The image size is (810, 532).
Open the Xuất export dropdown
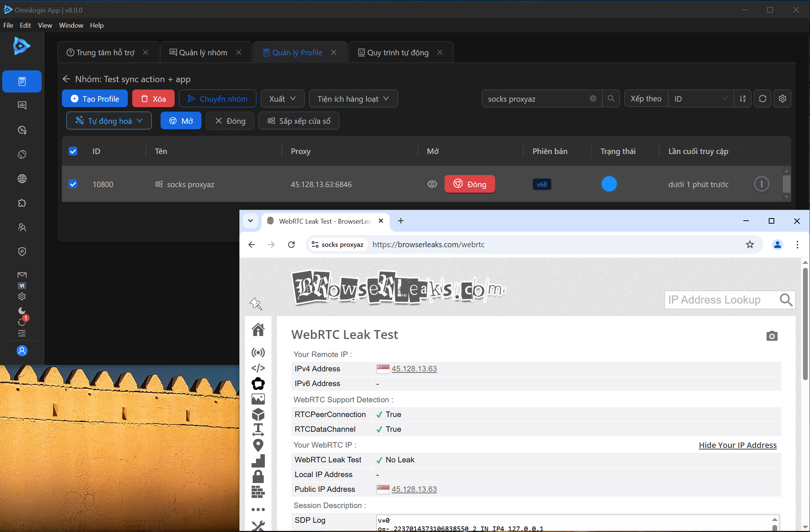coord(282,99)
